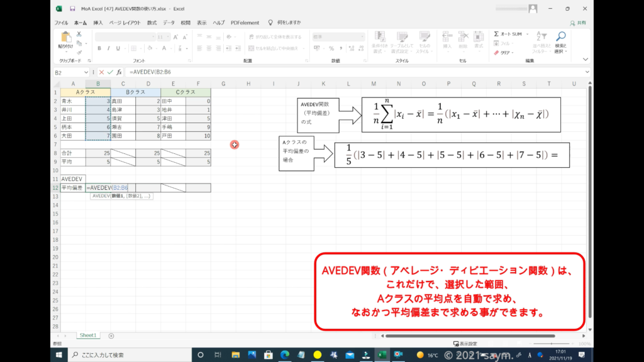Toggle Bold formatting button
This screenshot has height=362, width=644.
pyautogui.click(x=99, y=48)
